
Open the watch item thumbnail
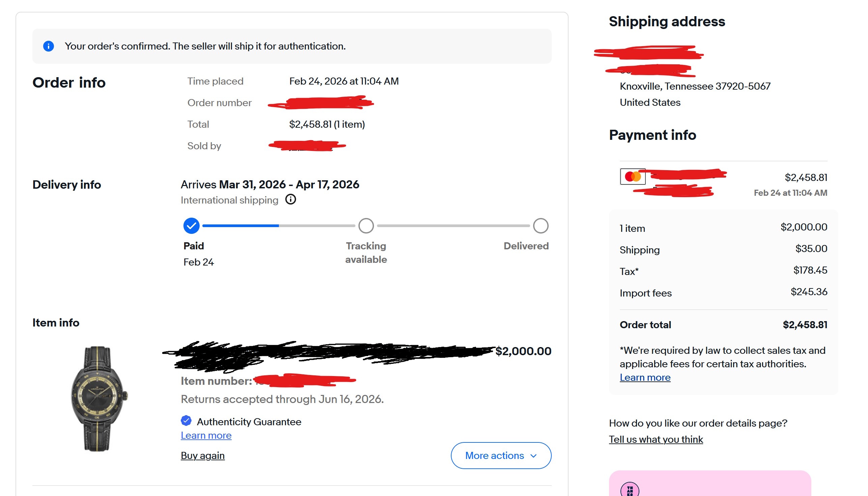coord(98,399)
